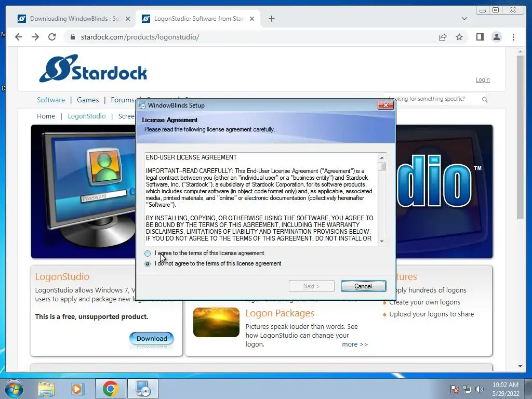The image size is (532, 399).
Task: Click 'Create your own logons' text
Action: click(424, 302)
